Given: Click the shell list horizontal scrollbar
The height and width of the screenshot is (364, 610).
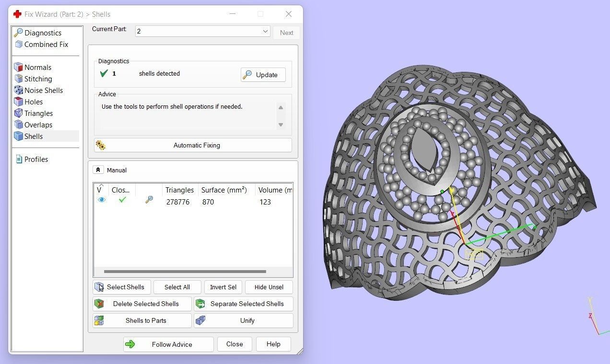Looking at the screenshot, I should 185,272.
